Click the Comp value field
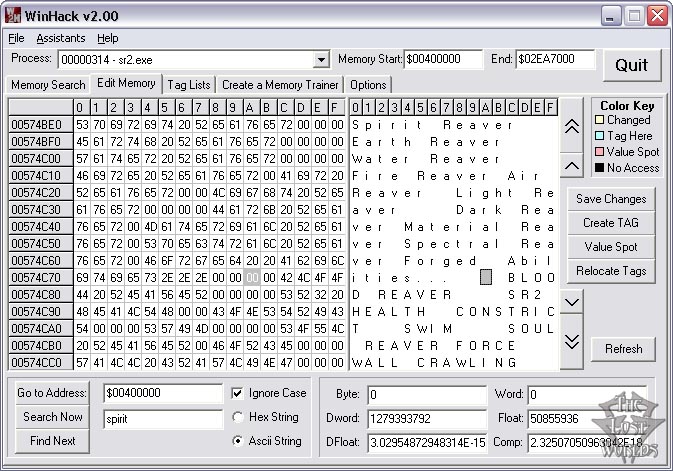The height and width of the screenshot is (471, 673). tap(586, 443)
